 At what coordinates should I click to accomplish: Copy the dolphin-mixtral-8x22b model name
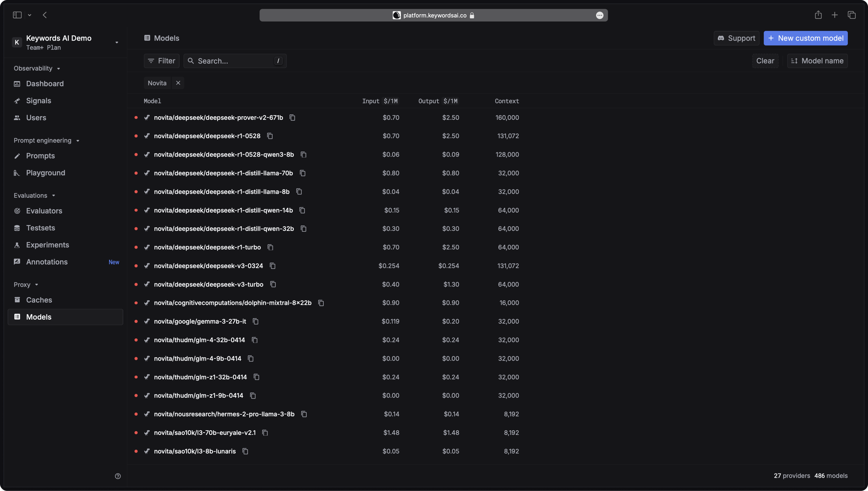click(321, 303)
